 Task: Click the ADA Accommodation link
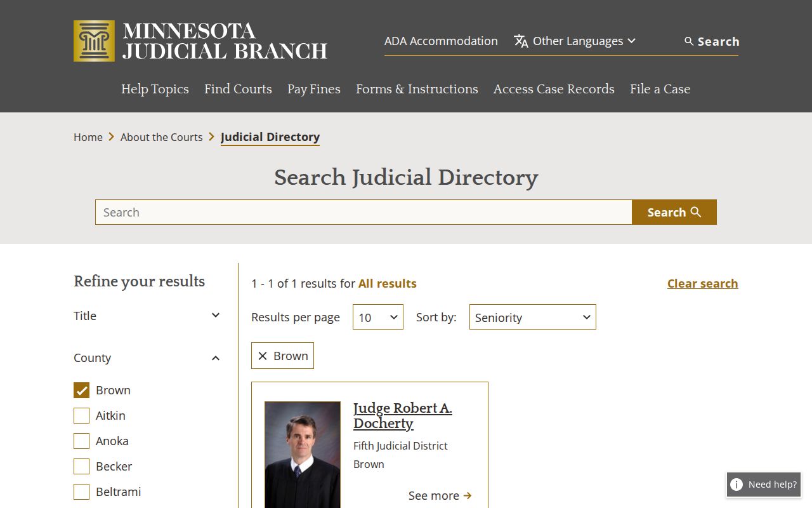441,41
